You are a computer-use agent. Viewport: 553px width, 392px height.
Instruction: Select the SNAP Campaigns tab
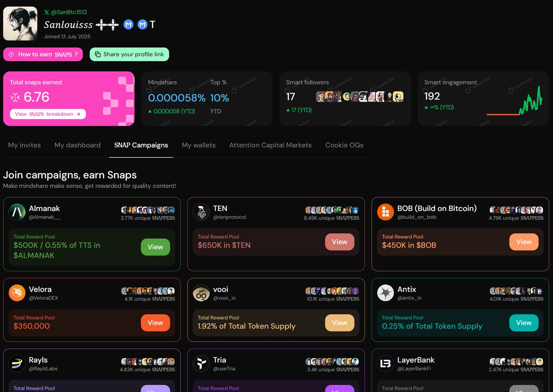point(141,145)
